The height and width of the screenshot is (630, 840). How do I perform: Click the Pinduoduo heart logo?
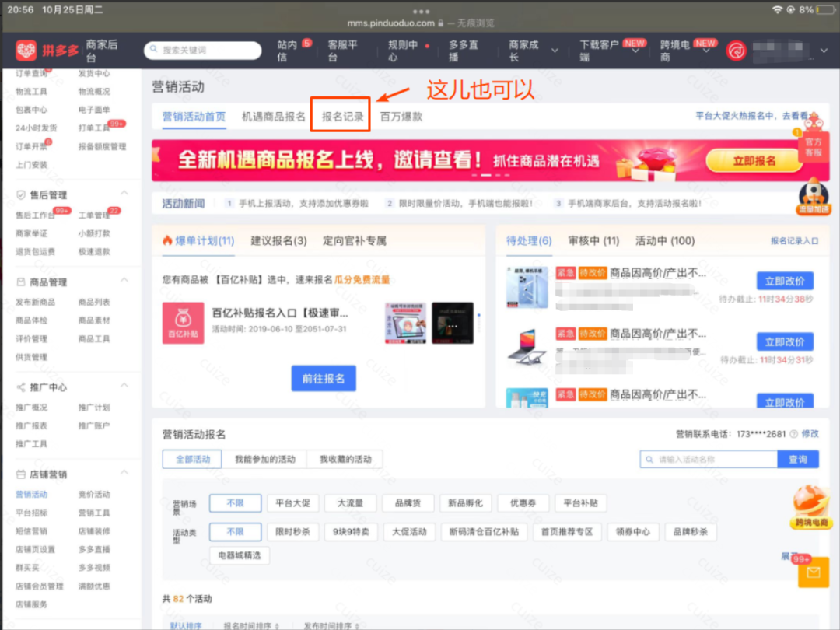tap(26, 51)
